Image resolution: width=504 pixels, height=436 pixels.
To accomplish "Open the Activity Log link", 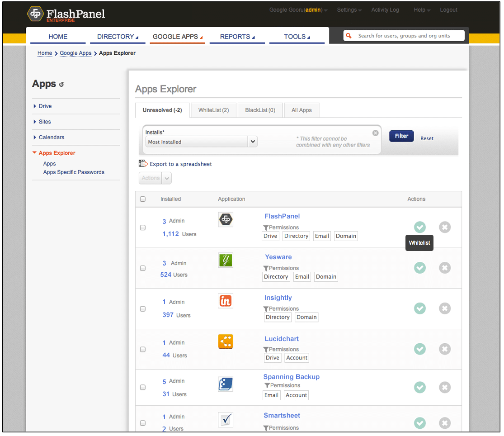I will coord(385,10).
